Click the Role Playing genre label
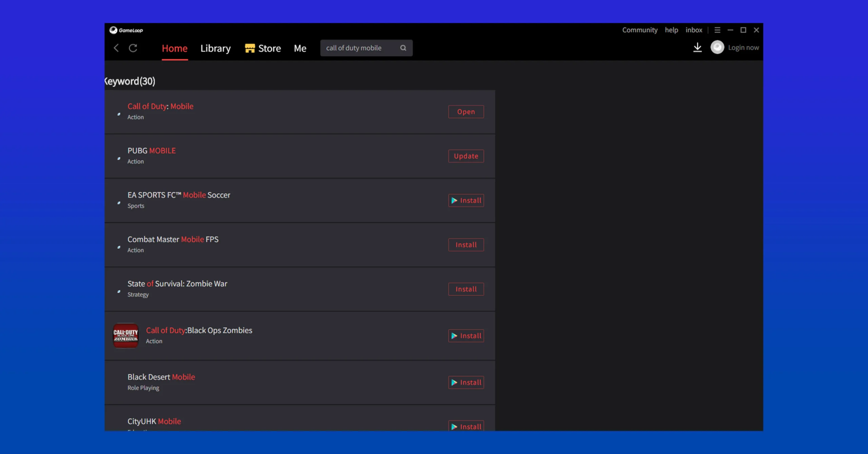Image resolution: width=868 pixels, height=454 pixels. (143, 388)
